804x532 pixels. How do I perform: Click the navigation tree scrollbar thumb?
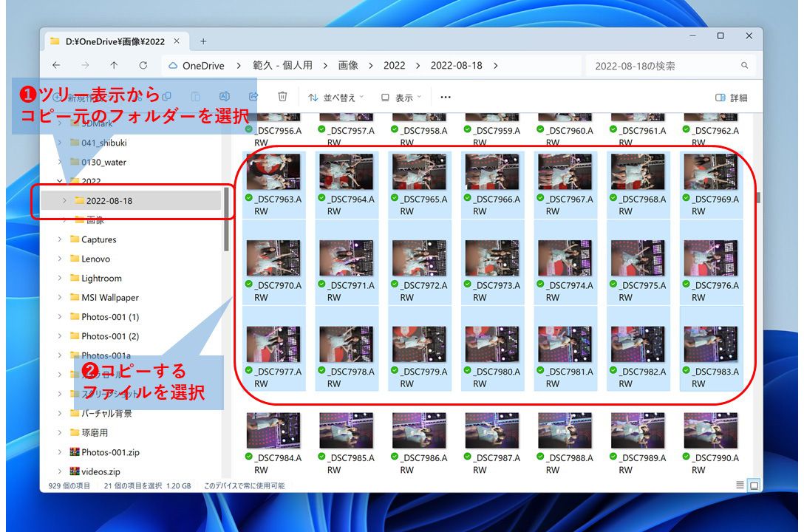[x=226, y=219]
